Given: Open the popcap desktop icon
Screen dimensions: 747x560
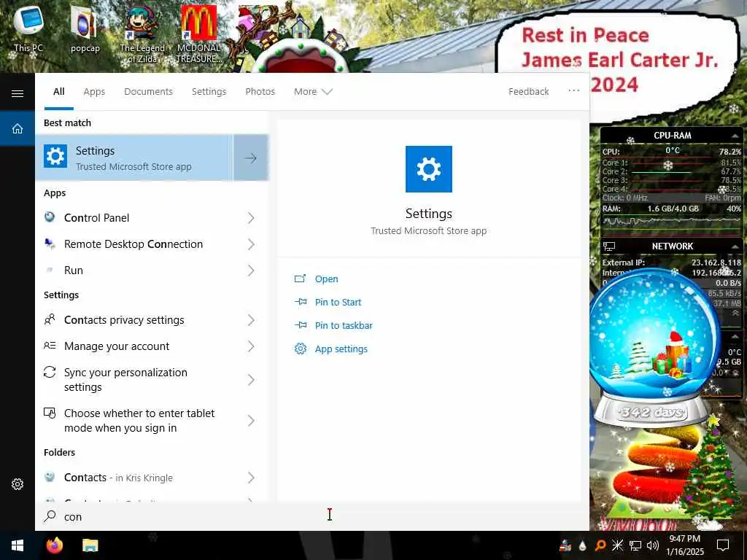Looking at the screenshot, I should [x=85, y=29].
